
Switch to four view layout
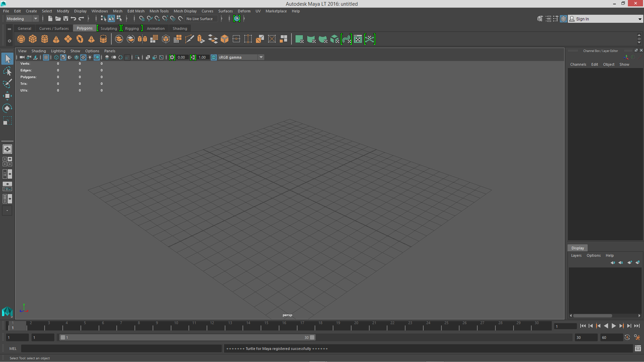pos(7,162)
